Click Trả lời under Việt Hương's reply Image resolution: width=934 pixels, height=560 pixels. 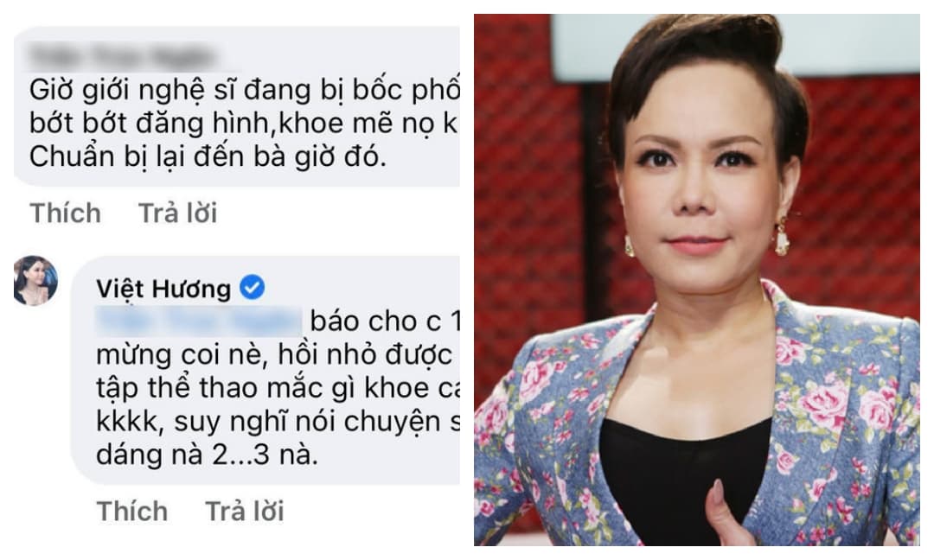(x=244, y=512)
